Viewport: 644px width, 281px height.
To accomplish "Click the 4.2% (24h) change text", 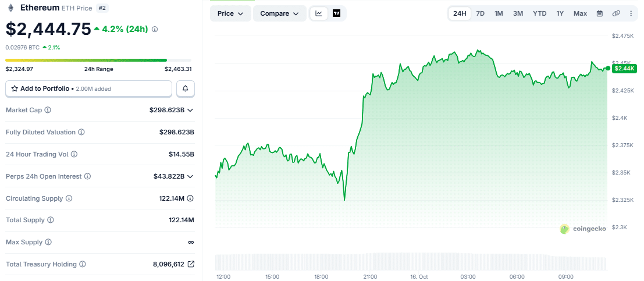I will 124,29.
